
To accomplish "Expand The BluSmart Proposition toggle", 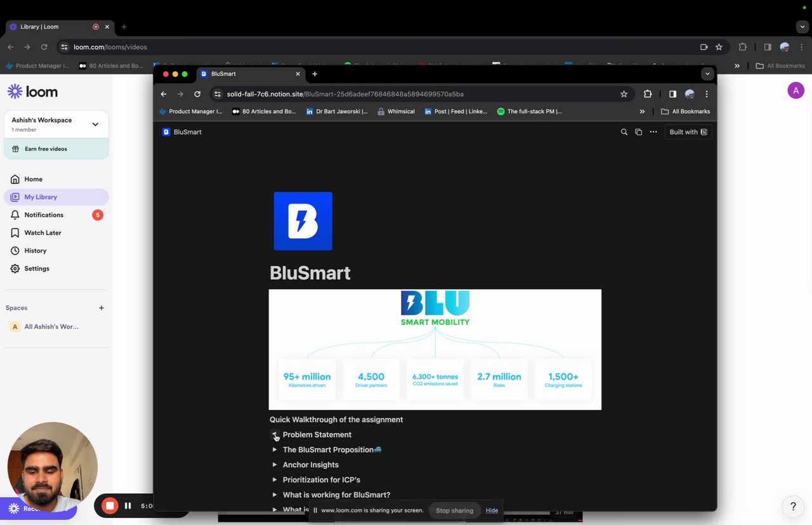I will click(x=275, y=449).
